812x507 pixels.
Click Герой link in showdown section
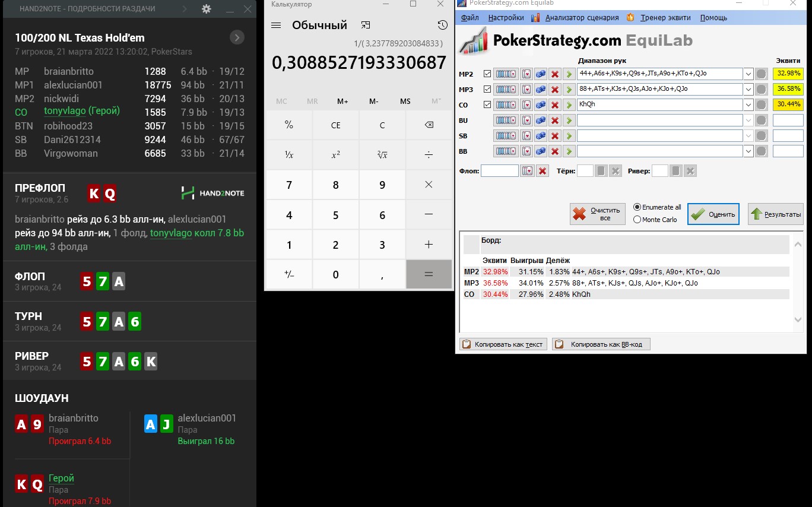coord(61,478)
